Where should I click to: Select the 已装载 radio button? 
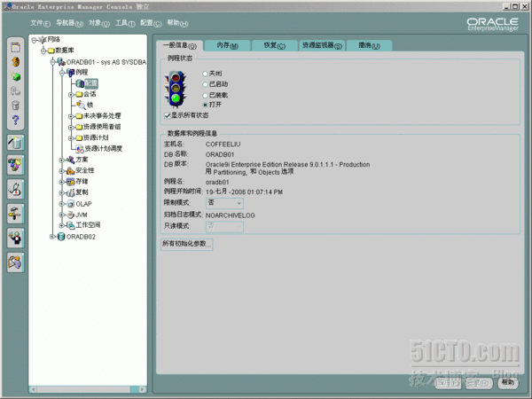[x=205, y=96]
